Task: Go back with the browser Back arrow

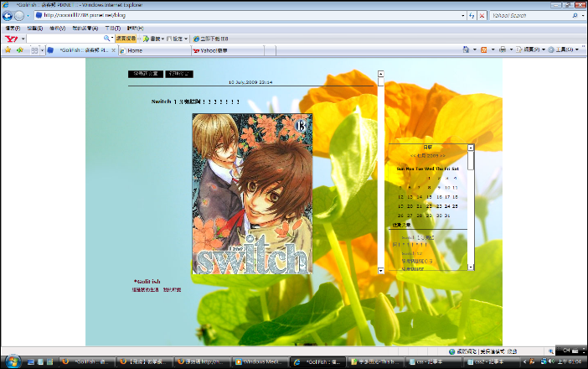Action: click(x=8, y=15)
